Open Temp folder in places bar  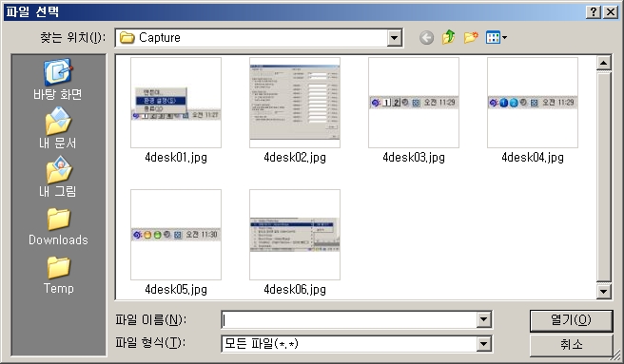[58, 275]
